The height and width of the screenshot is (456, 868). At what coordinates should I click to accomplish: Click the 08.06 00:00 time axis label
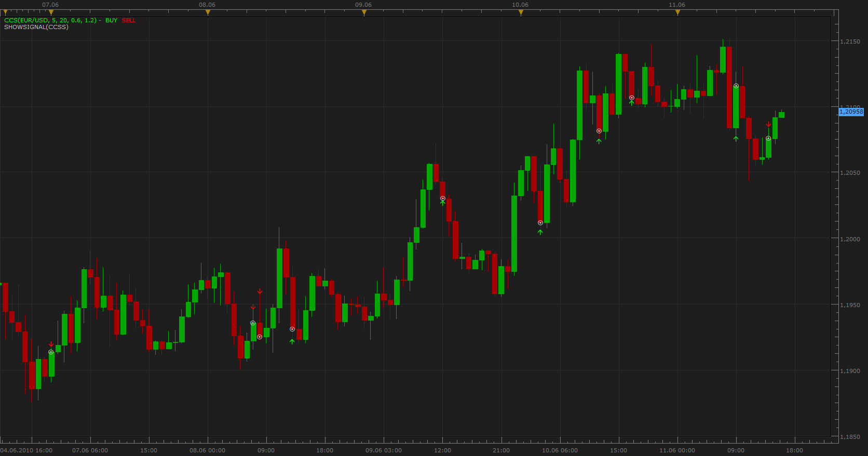coord(208,450)
